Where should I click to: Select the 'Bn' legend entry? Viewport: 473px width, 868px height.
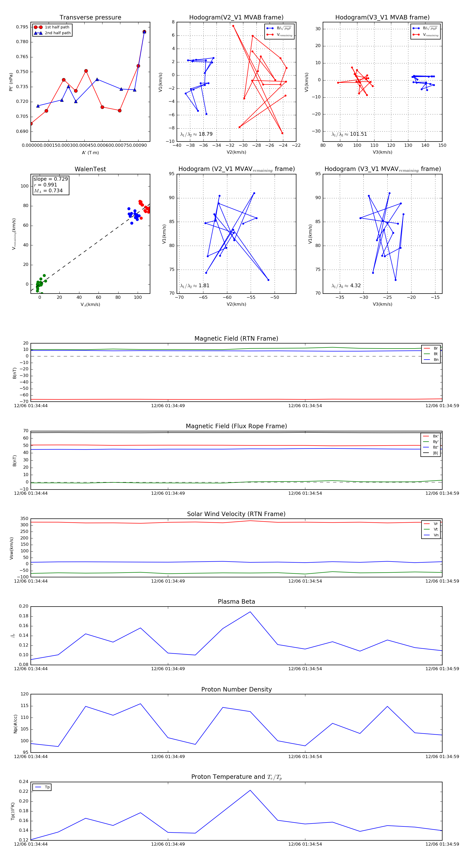pos(431,360)
